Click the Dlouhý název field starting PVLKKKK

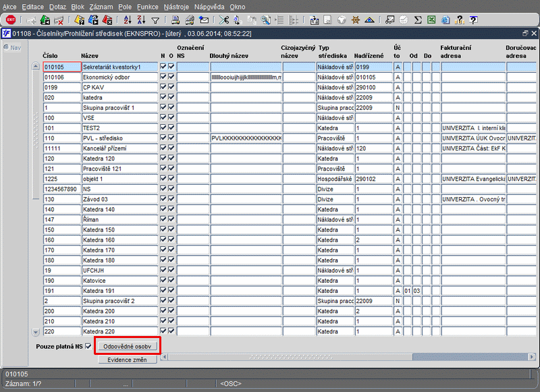pyautogui.click(x=246, y=138)
